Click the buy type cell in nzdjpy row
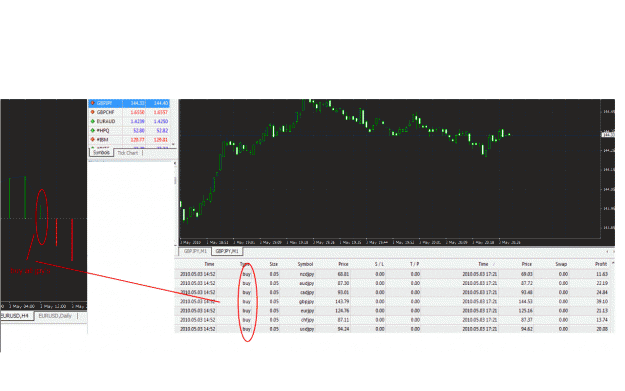Screen dimensions: 625x391 tap(247, 274)
